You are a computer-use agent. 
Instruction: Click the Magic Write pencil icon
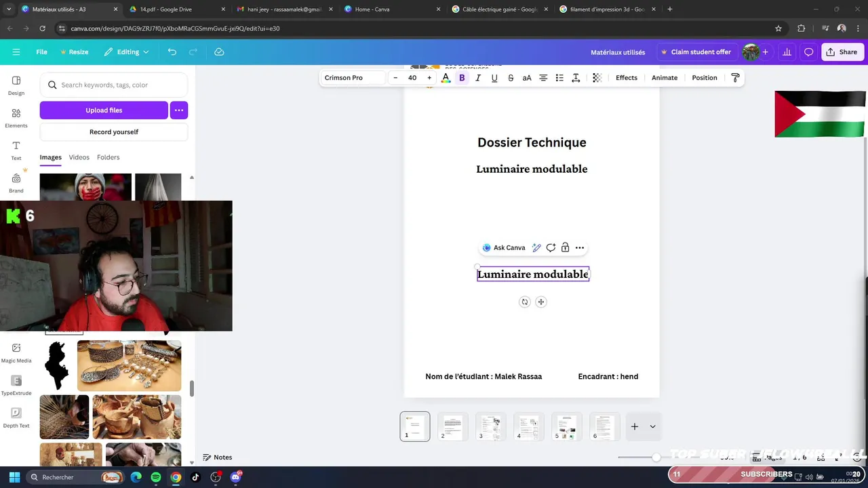pyautogui.click(x=536, y=248)
